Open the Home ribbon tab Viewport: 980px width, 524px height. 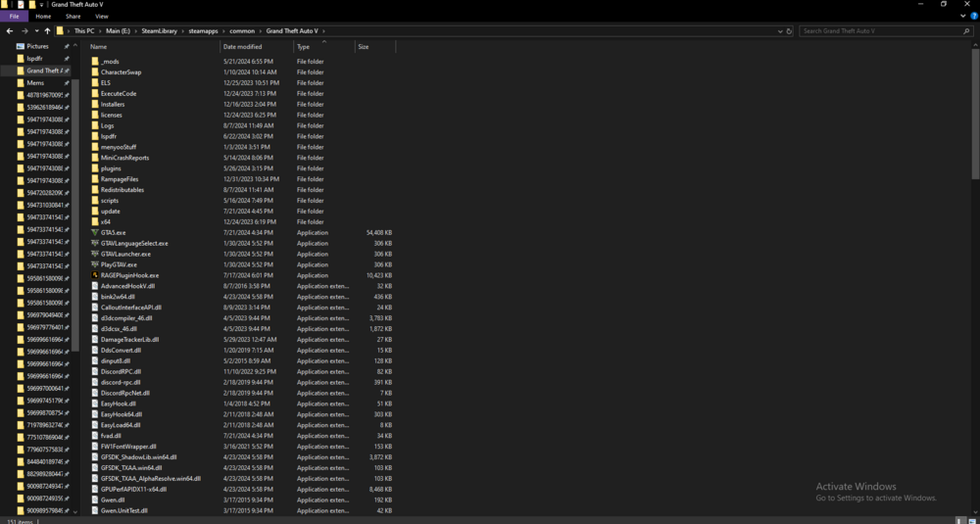click(x=43, y=17)
